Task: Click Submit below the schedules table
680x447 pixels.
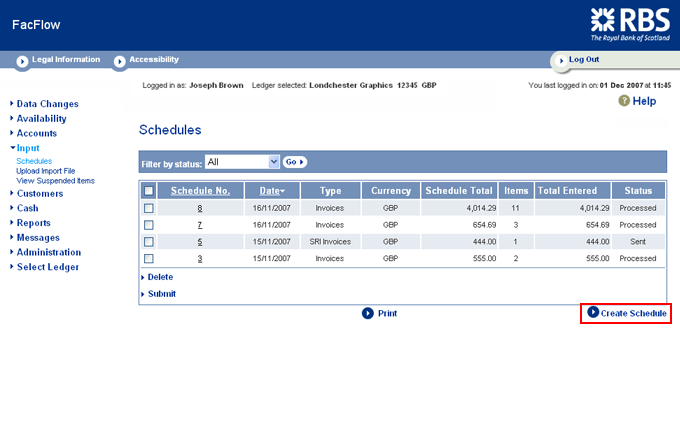Action: (161, 294)
